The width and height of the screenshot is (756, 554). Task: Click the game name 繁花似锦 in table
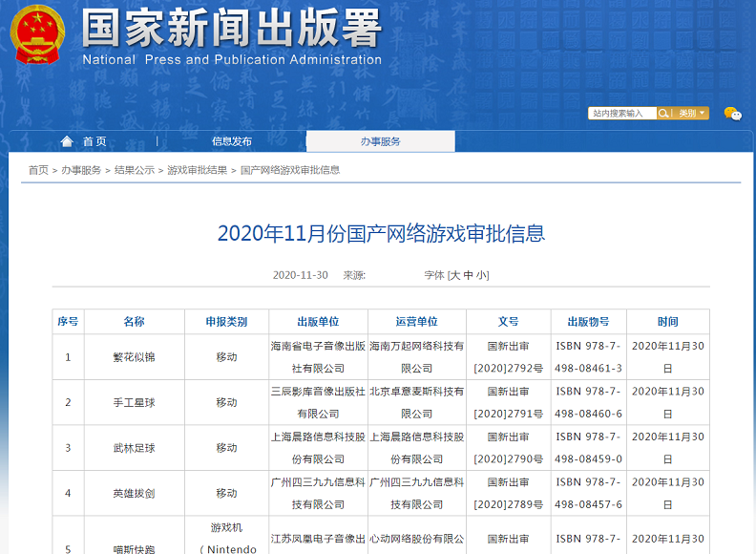tap(134, 357)
